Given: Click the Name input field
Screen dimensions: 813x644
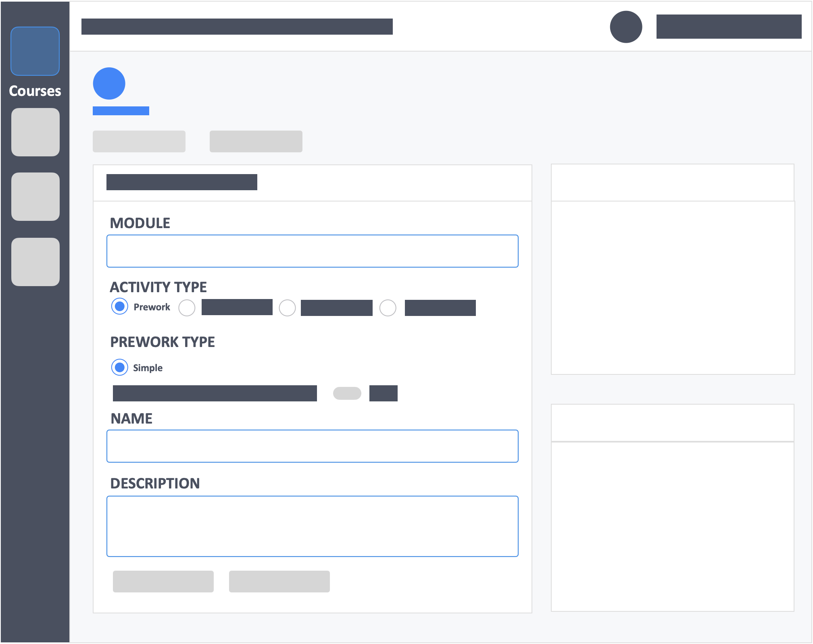Looking at the screenshot, I should [313, 446].
